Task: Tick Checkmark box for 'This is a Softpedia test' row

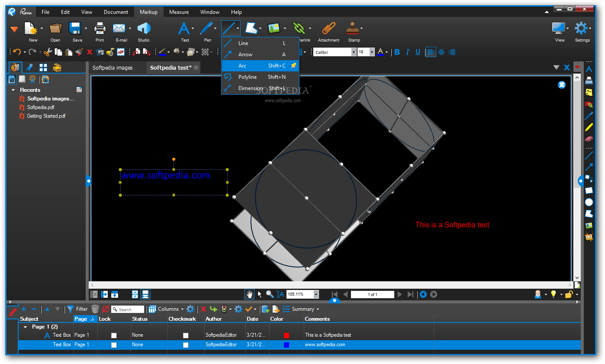Action: tap(186, 335)
